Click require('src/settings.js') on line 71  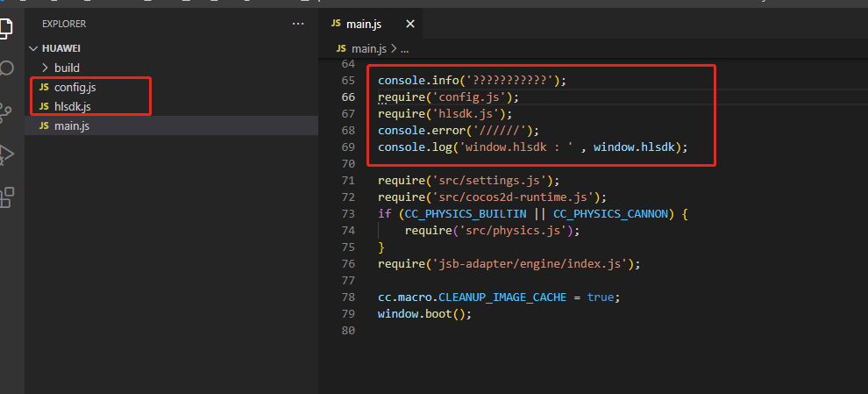(x=469, y=180)
